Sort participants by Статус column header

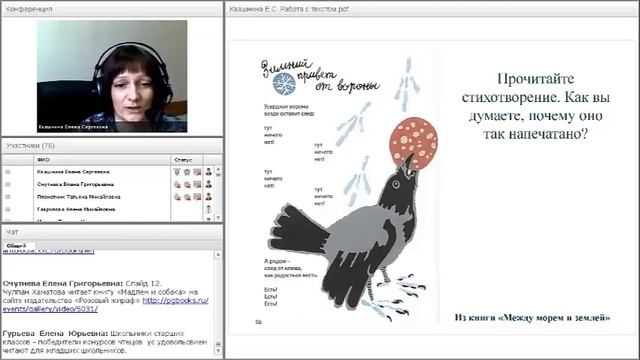[x=187, y=160]
